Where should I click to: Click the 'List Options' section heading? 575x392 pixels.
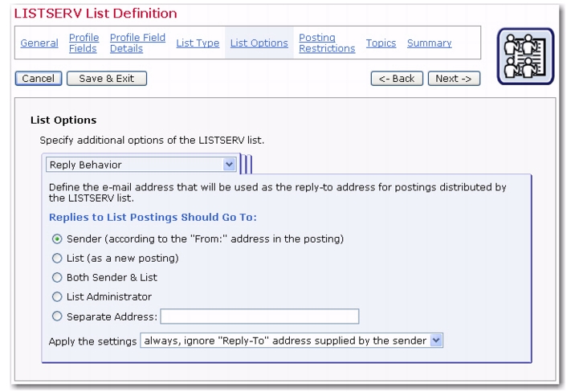[x=63, y=120]
